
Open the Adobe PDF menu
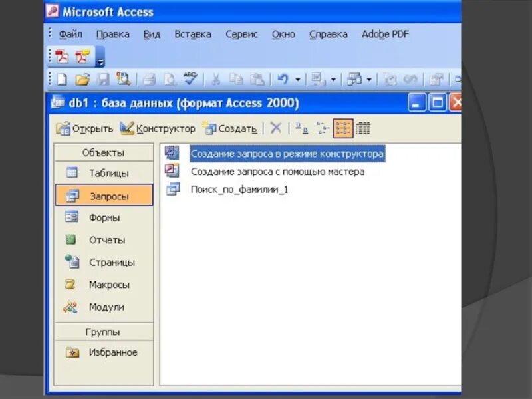tap(385, 35)
